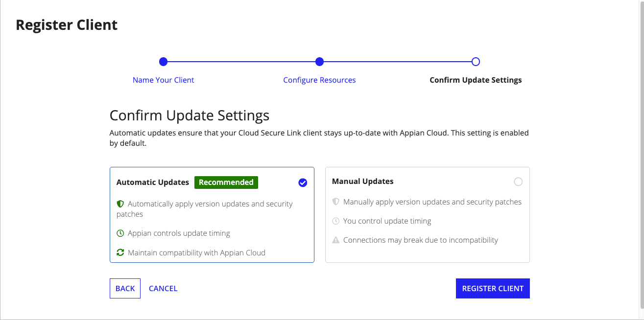This screenshot has width=644, height=320.
Task: Click the green shield icon under Automatic Updates
Action: pyautogui.click(x=120, y=204)
